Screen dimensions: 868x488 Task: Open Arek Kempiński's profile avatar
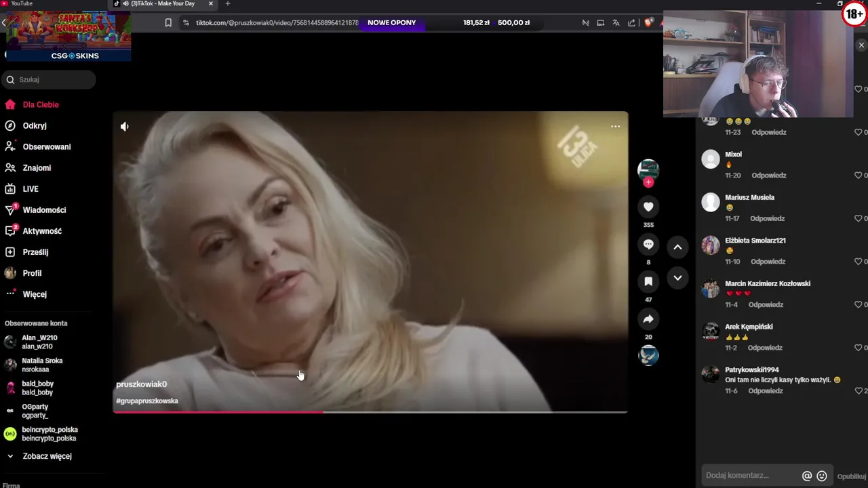coord(711,331)
